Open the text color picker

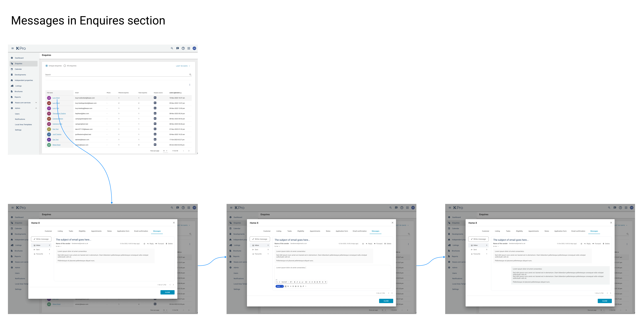tap(302, 282)
